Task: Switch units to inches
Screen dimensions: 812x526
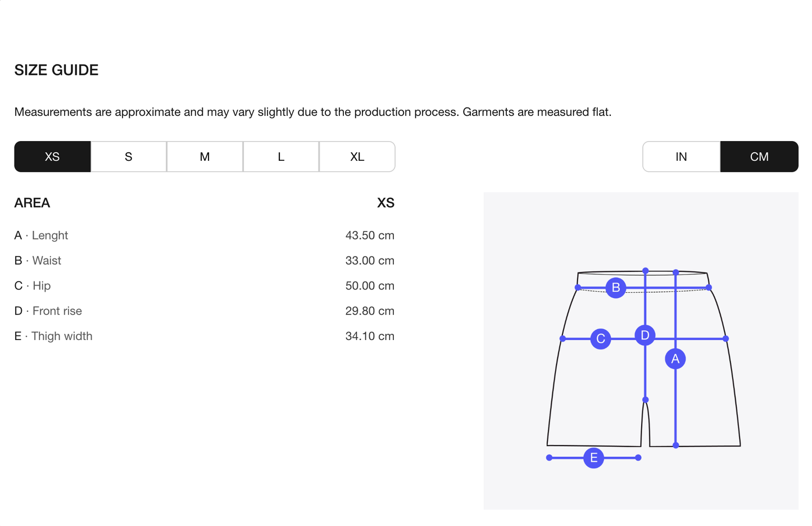Action: [681, 157]
